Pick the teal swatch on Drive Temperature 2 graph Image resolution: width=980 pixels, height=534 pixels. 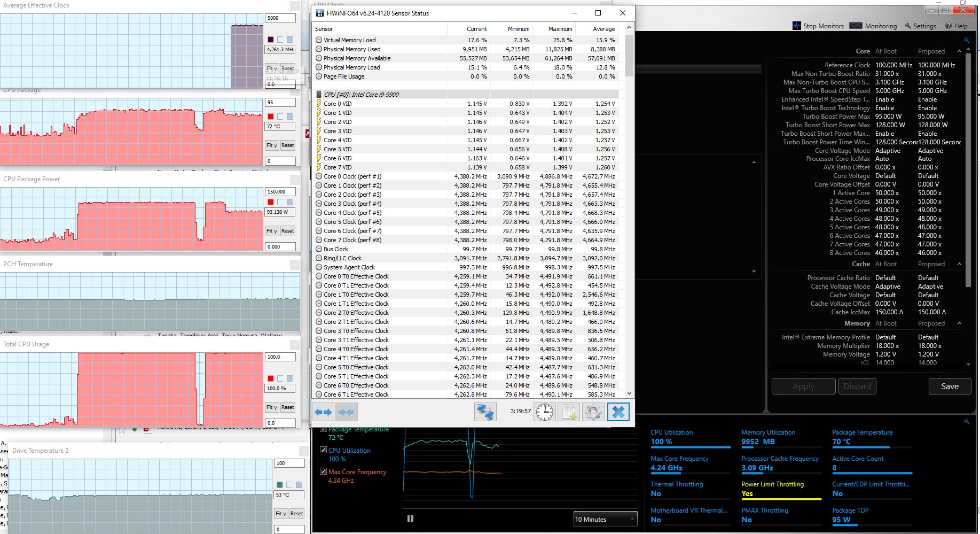click(280, 485)
